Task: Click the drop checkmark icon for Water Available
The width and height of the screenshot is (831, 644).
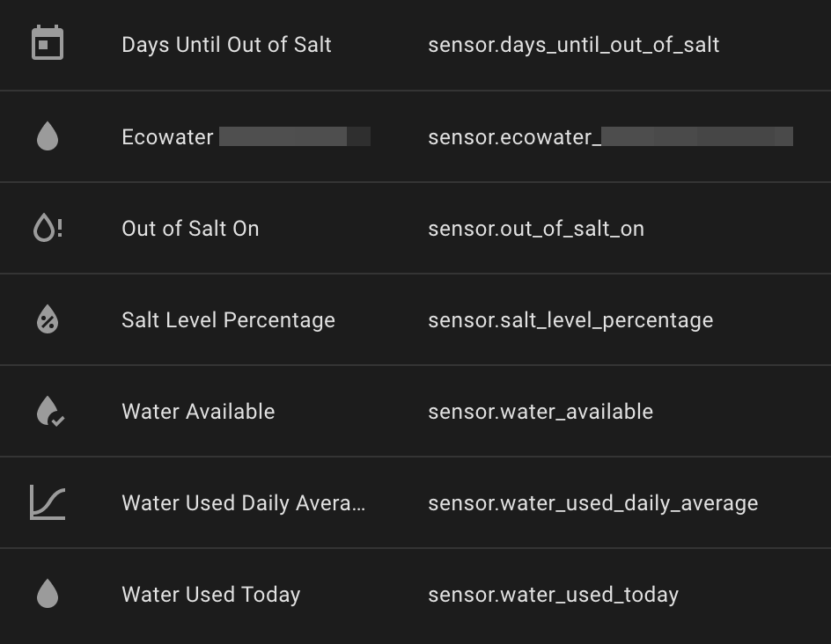Action: (x=50, y=411)
